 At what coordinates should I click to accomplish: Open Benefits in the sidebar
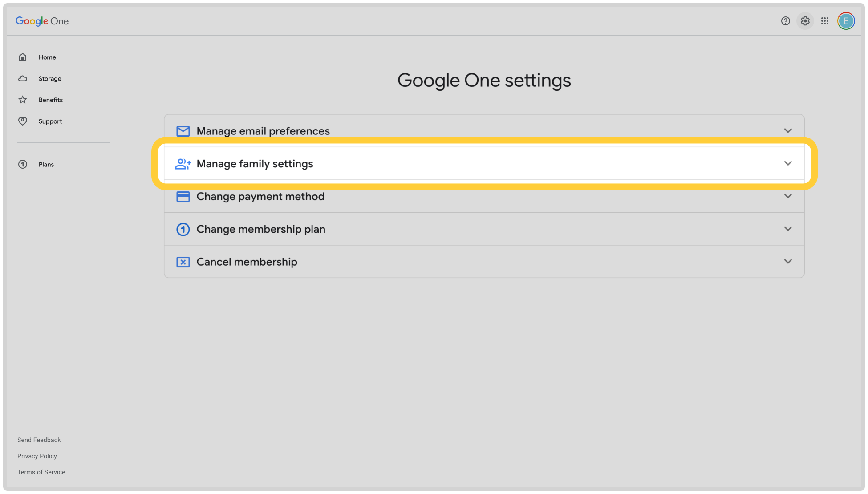pos(50,100)
